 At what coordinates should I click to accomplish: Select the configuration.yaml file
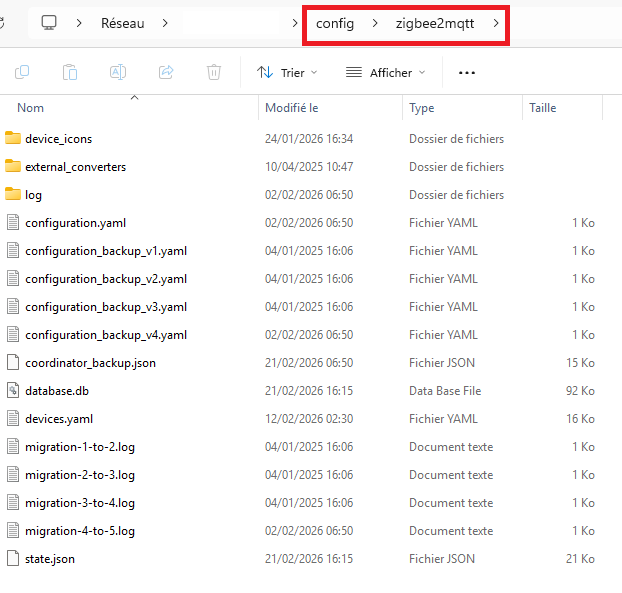pyautogui.click(x=75, y=223)
